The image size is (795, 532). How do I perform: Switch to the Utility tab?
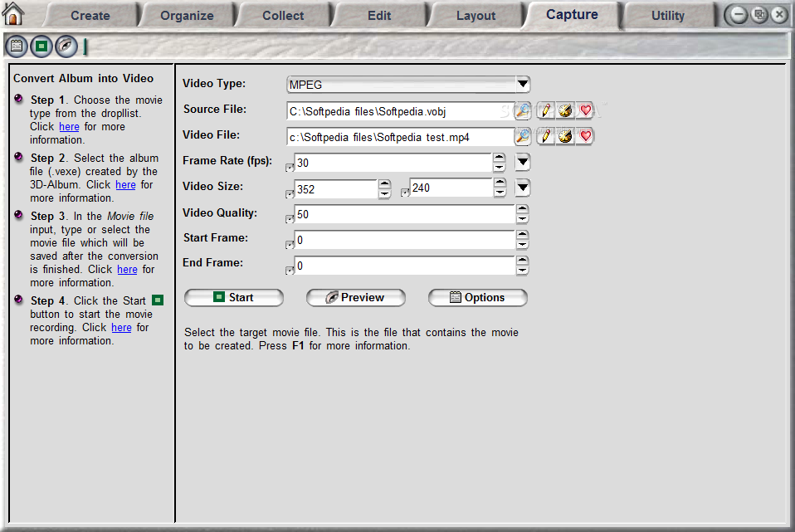[x=668, y=16]
